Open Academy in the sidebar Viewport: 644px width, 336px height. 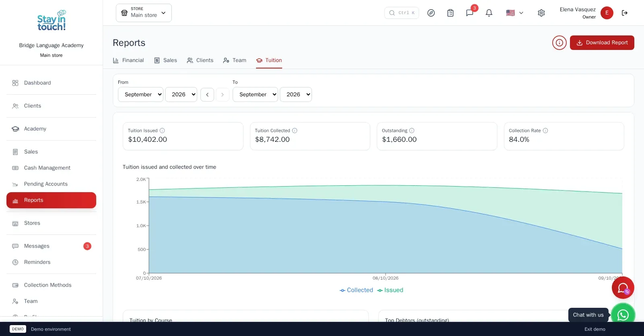[52, 129]
